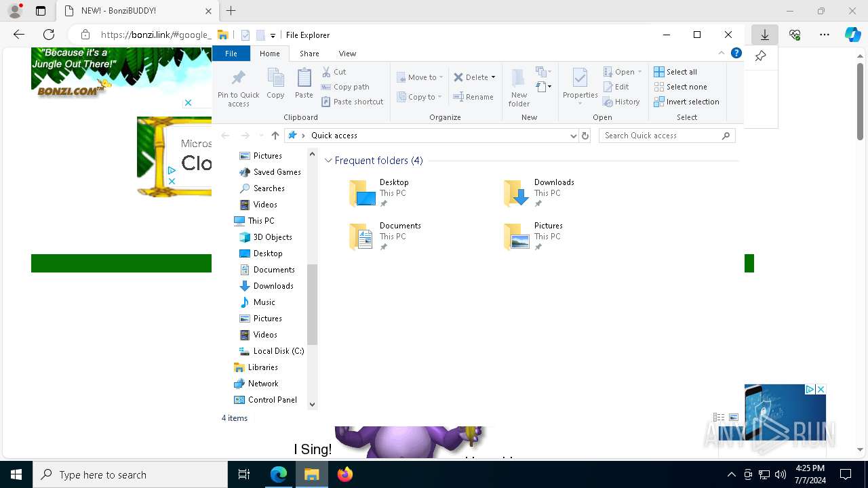Switch to the Share ribbon tab

pos(309,54)
